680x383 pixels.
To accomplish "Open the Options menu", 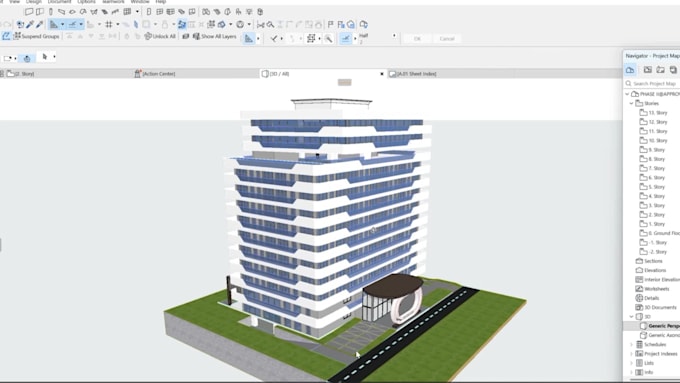I will pos(86,2).
